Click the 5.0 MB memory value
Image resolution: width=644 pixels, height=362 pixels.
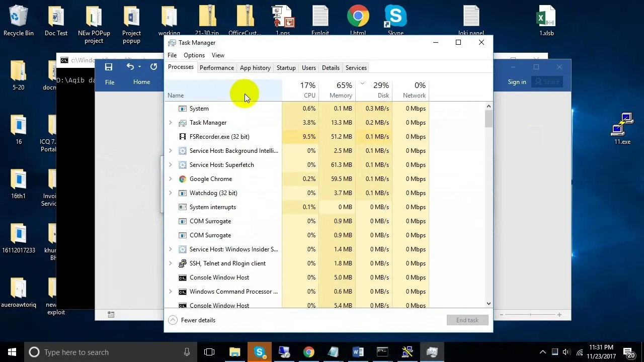click(x=343, y=278)
